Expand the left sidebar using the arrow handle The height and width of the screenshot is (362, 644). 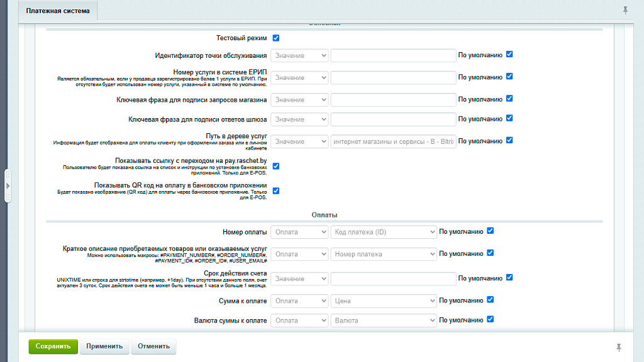[x=8, y=186]
